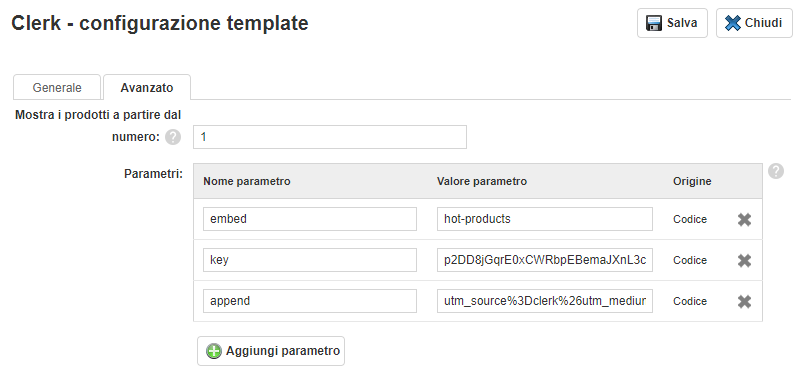Click the Nome parametro column header
This screenshot has height=381, width=803.
tap(247, 181)
